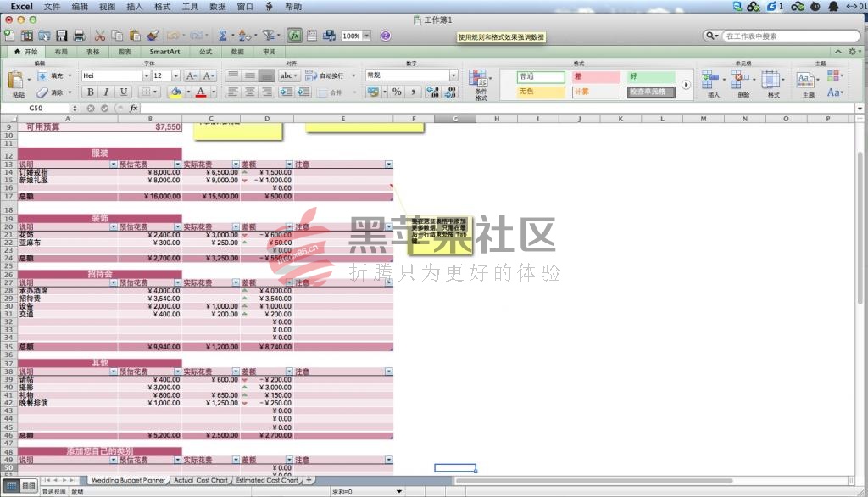Click the Help question mark icon
This screenshot has height=497, width=868.
[x=386, y=36]
